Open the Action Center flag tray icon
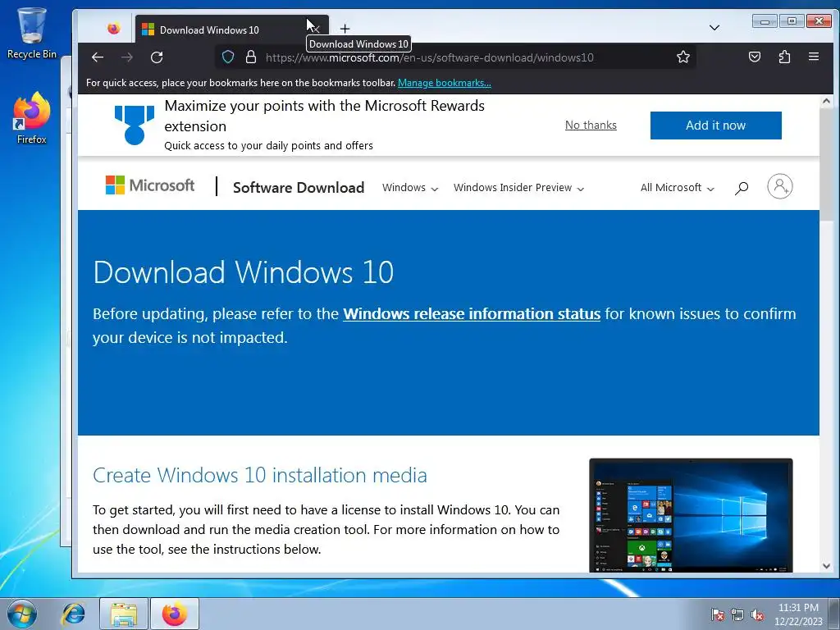840x630 pixels. pos(717,614)
